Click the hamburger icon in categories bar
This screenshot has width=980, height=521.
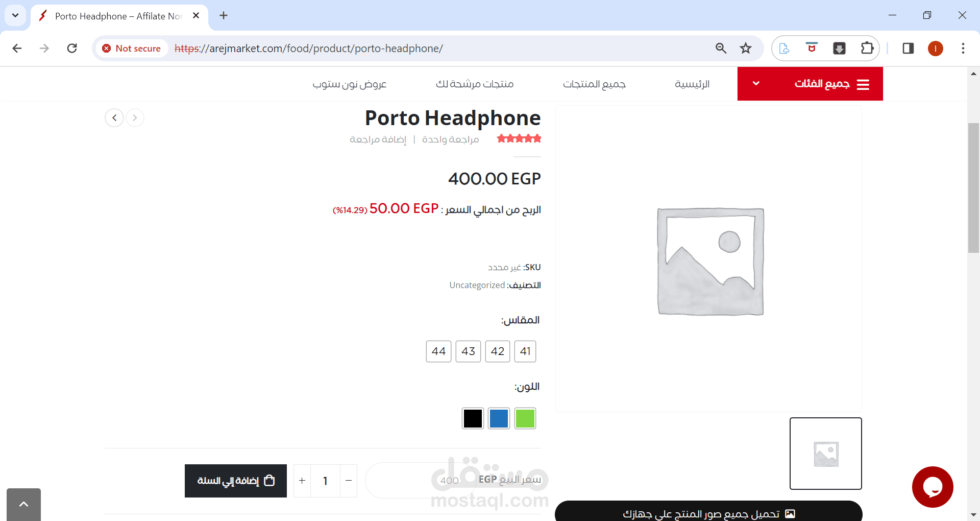coord(863,84)
